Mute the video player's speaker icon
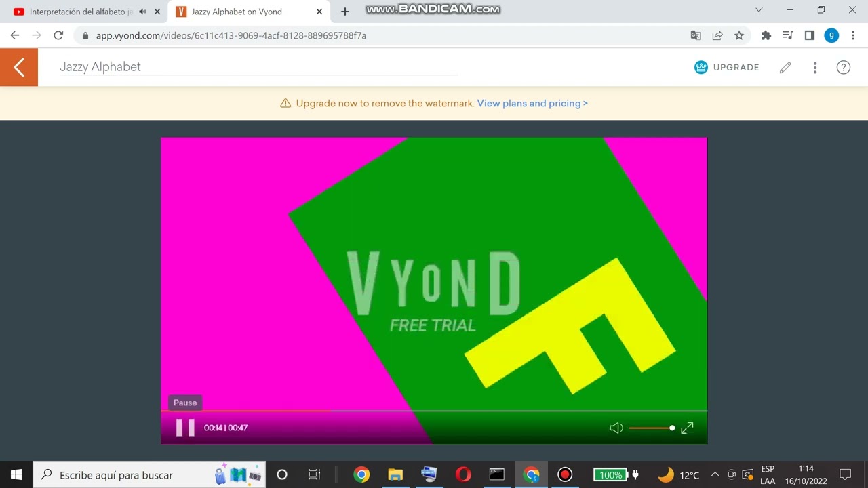868x488 pixels. click(616, 428)
